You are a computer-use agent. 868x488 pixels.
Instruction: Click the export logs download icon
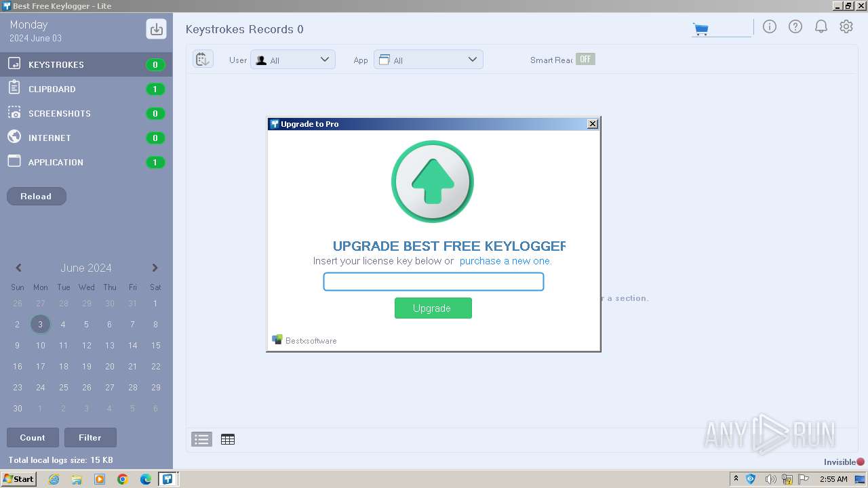(156, 29)
